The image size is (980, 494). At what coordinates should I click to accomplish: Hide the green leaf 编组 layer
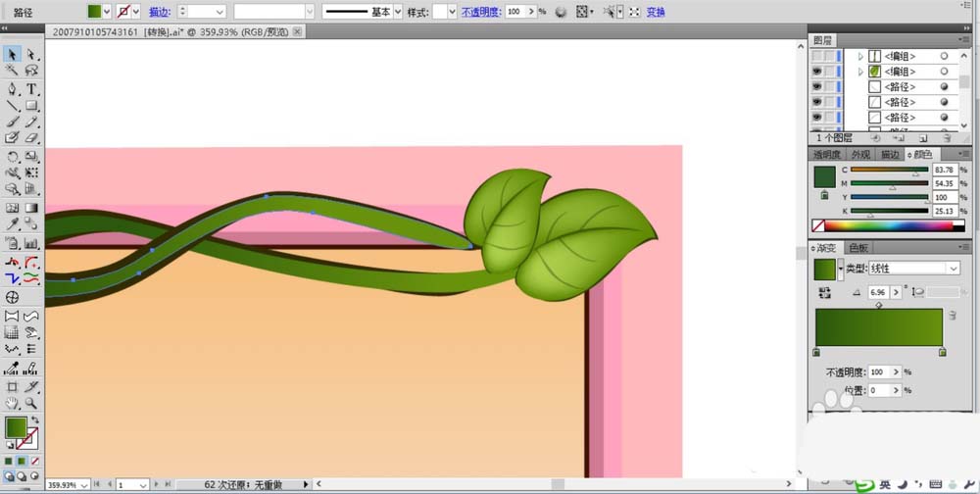tap(816, 72)
